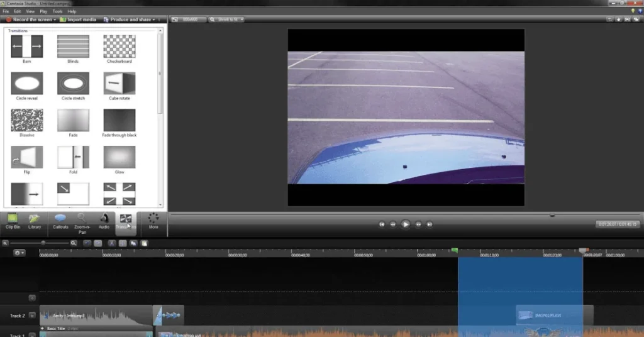Toggle pan hand mode in preview toolbar
Viewport: 644px width, 337px height.
coord(619,19)
